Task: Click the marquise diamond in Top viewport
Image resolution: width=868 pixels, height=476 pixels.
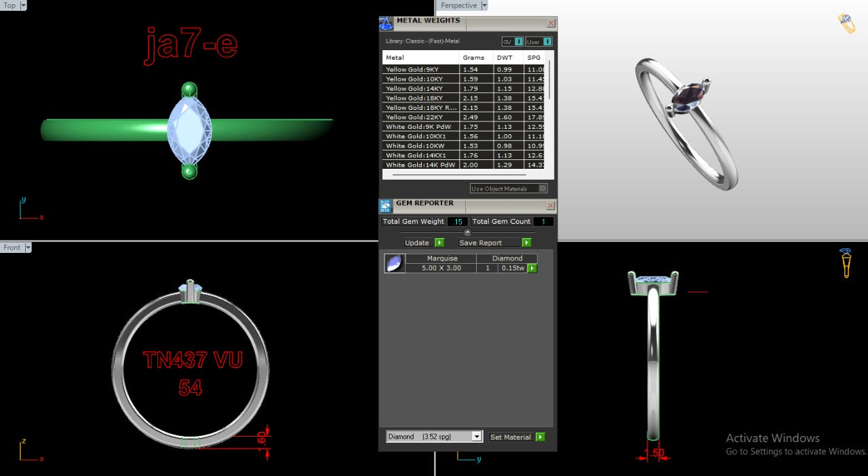Action: pos(189,130)
